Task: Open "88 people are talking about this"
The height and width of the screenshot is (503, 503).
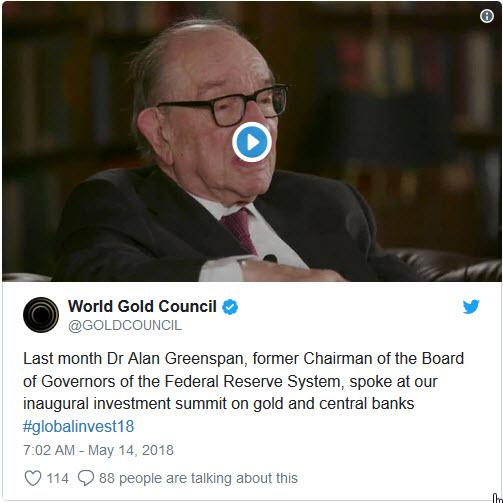Action: 198,478
